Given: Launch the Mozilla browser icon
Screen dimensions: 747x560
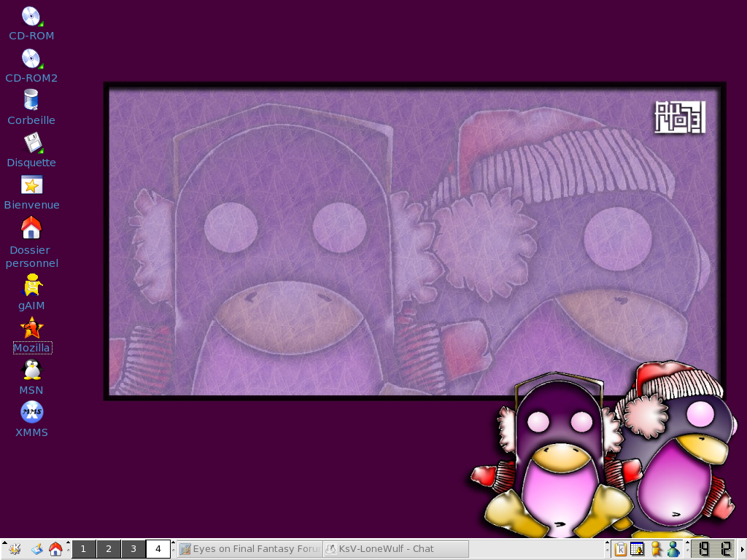Looking at the screenshot, I should tap(32, 328).
